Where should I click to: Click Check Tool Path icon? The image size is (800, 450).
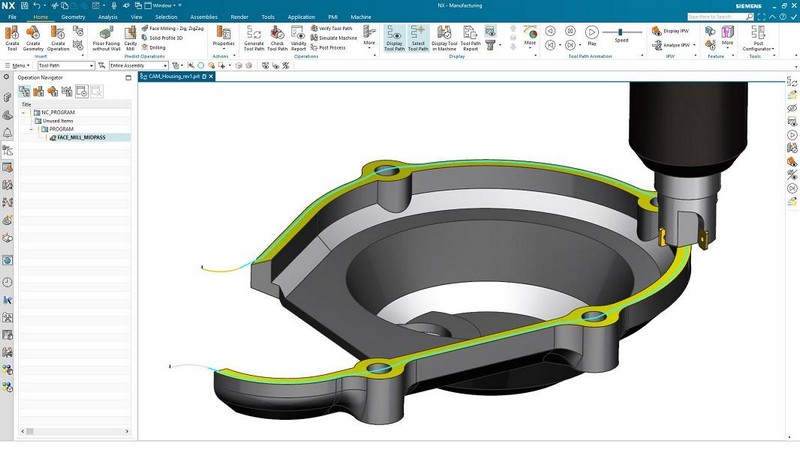tap(277, 38)
